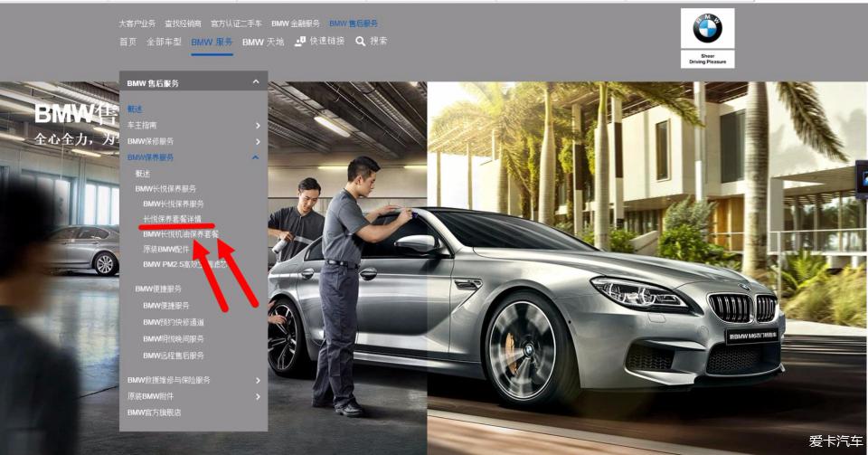
Task: Expand BMW救援维修与保险服务 arrow
Action: tap(258, 380)
